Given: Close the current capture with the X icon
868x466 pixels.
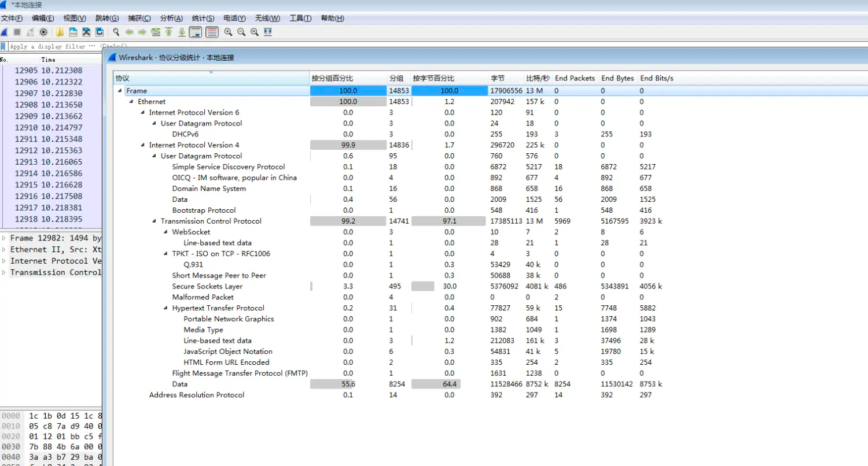Looking at the screenshot, I should (x=87, y=32).
